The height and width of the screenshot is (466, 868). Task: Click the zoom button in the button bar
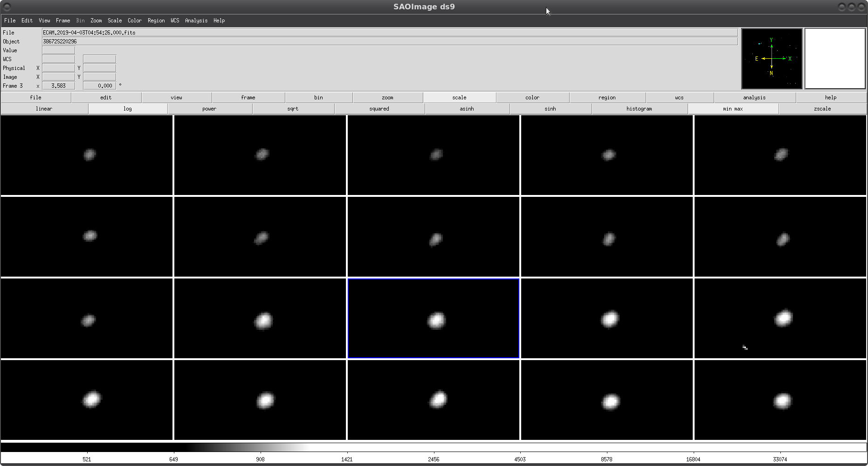coord(387,97)
